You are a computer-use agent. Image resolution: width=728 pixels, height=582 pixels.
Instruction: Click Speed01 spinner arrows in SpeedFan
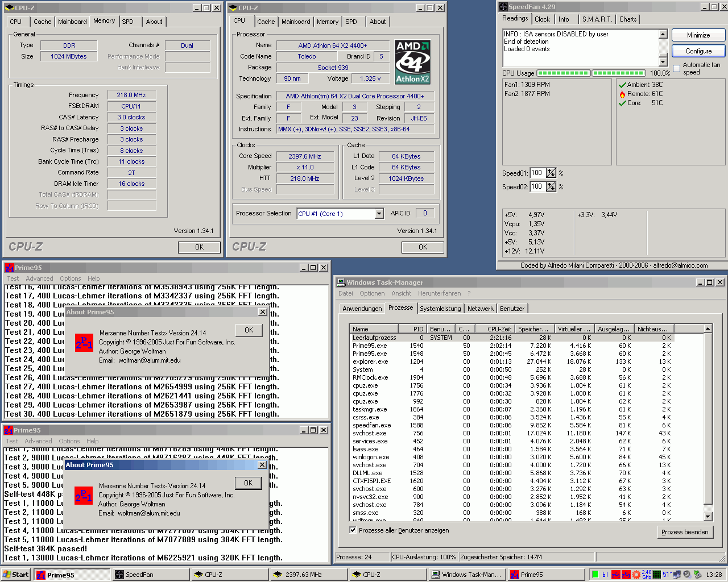click(x=551, y=173)
